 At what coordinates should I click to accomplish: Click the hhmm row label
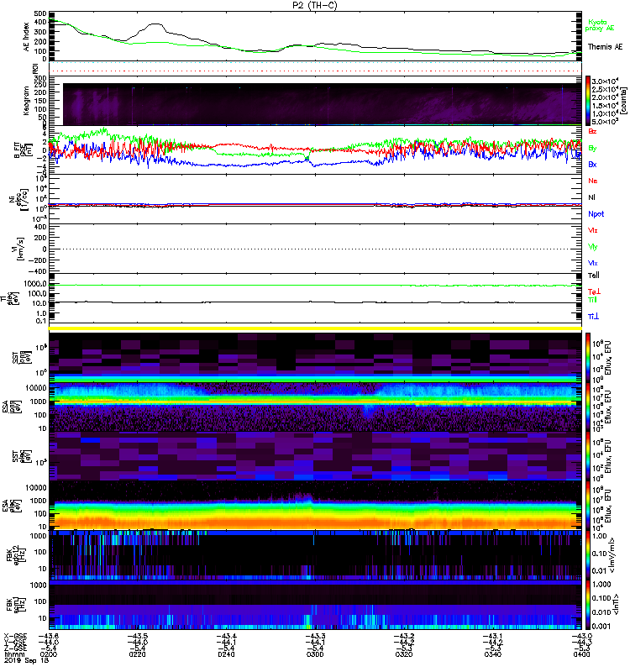pyautogui.click(x=13, y=654)
